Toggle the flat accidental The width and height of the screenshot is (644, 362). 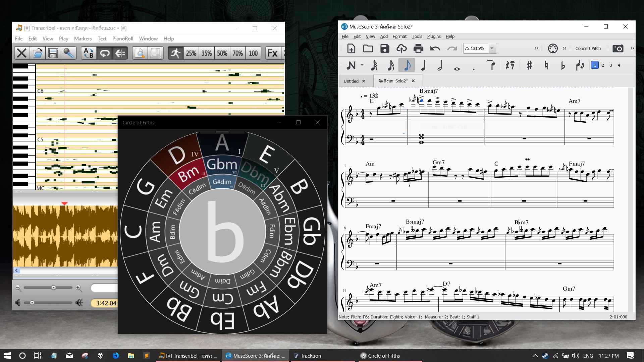click(x=563, y=65)
